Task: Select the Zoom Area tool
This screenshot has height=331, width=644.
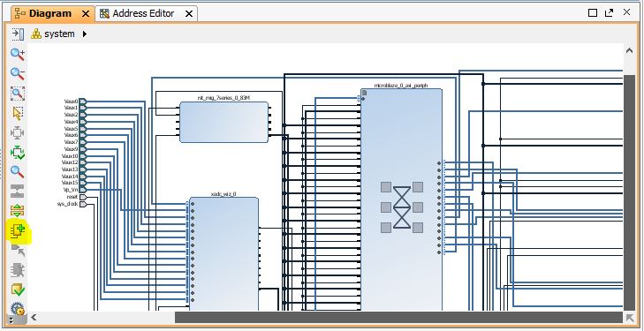Action: pos(18,93)
